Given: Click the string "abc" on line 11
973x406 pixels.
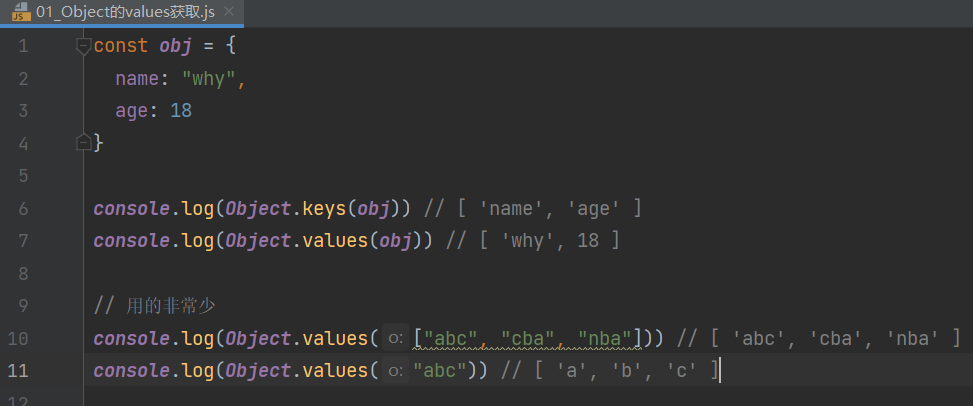Looking at the screenshot, I should [440, 371].
